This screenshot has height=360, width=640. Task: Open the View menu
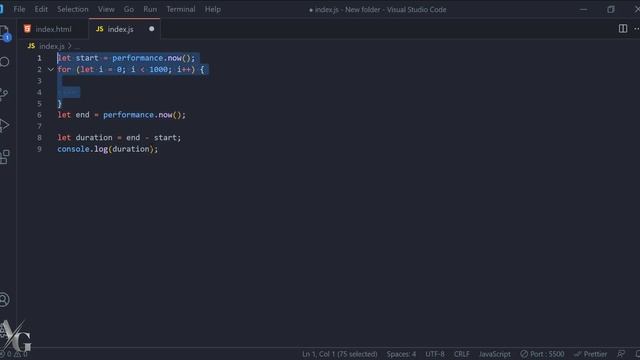tap(106, 9)
